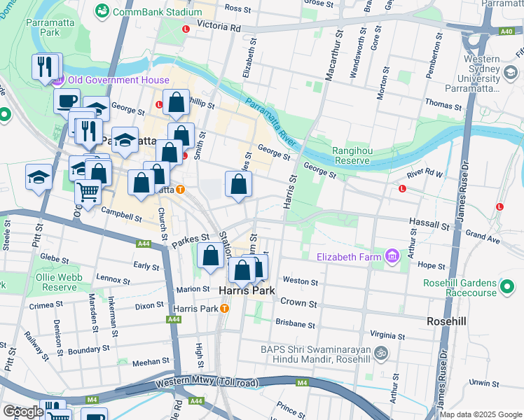
Task: Click Rosehill Gardens Racecourse green marker
Action: coord(507,287)
